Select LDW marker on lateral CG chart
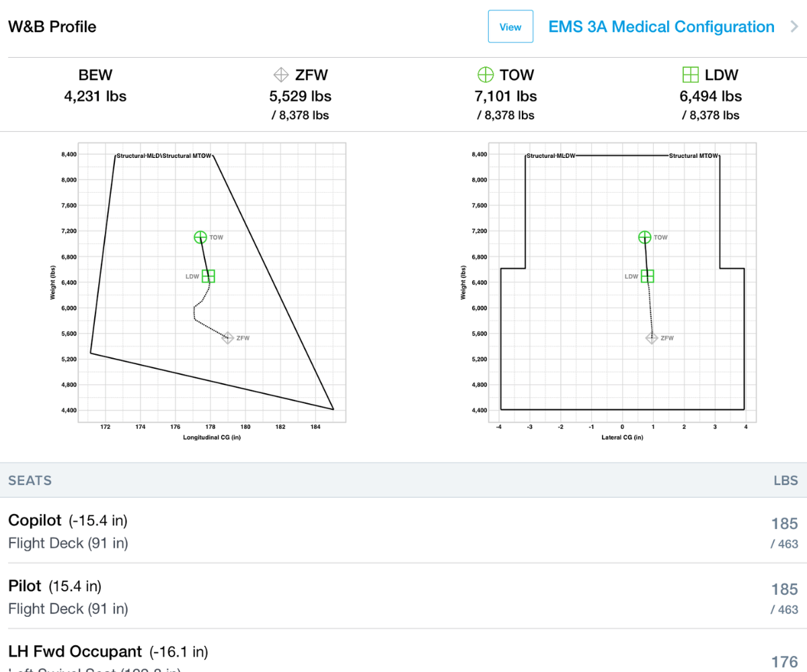807x672 pixels. [648, 276]
